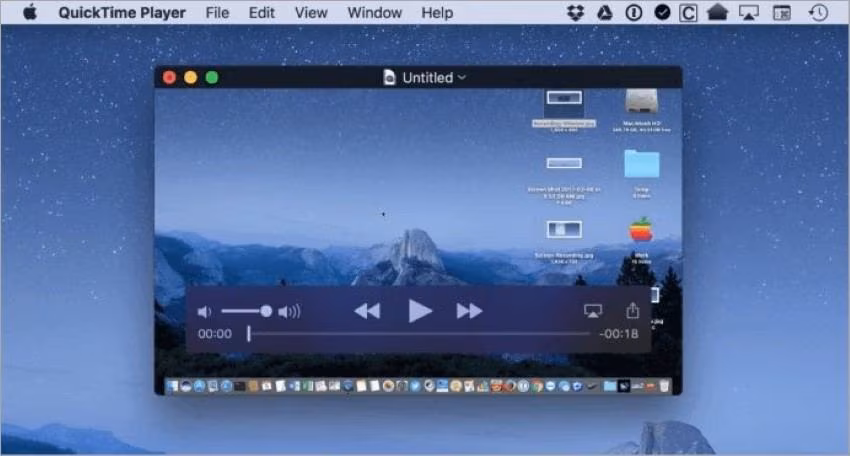Click the checkmark circle menu bar icon
850x456 pixels.
pos(662,12)
